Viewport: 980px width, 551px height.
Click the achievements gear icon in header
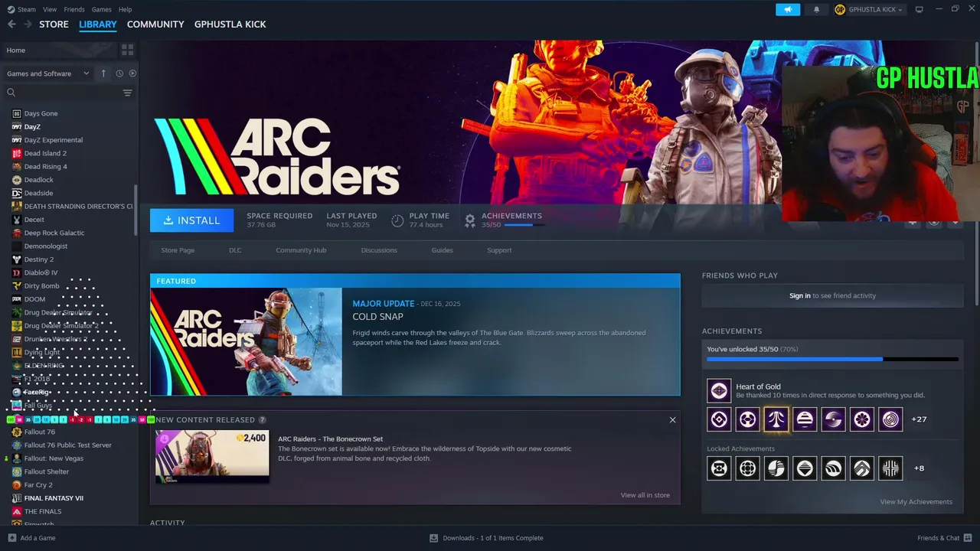point(470,220)
